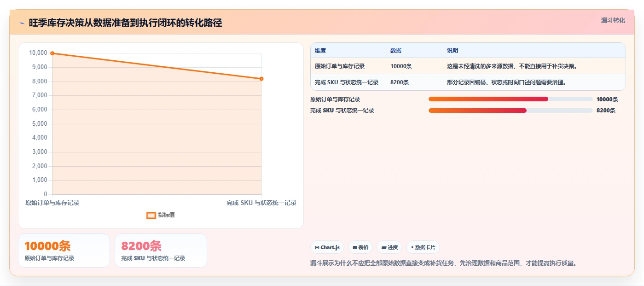The height and width of the screenshot is (286, 644).
Task: Click the 漏斗转化 badge in the header
Action: 613,21
